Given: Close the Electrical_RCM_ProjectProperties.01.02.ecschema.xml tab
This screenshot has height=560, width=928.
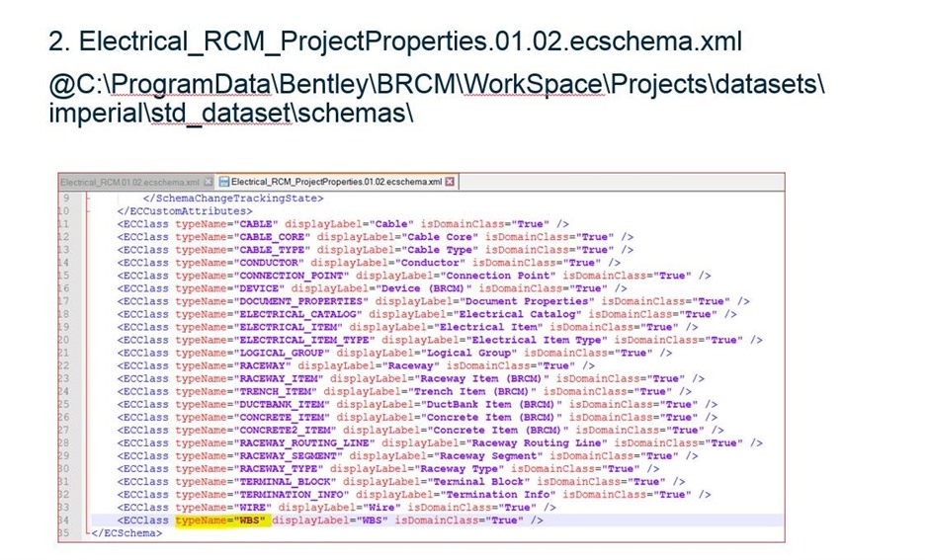Looking at the screenshot, I should [x=450, y=182].
